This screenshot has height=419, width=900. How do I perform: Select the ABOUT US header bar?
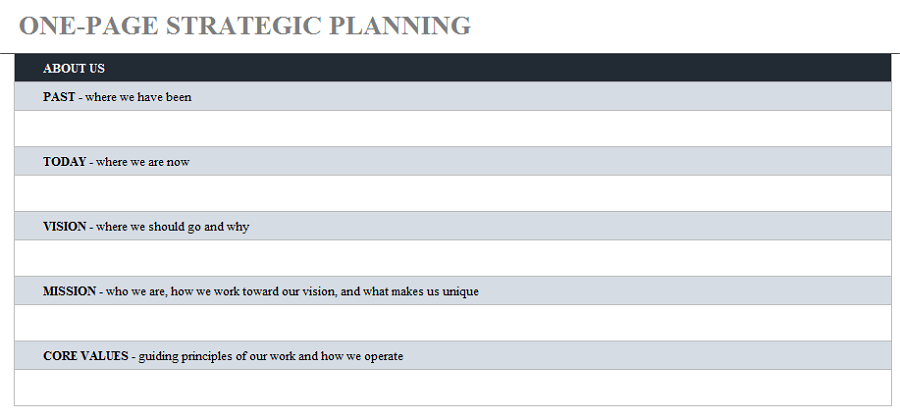453,68
